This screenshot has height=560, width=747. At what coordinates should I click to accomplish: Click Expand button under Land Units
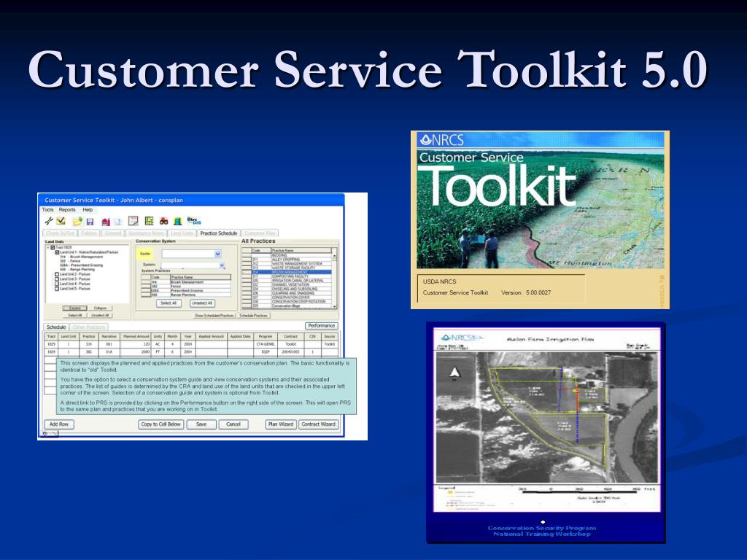75,308
